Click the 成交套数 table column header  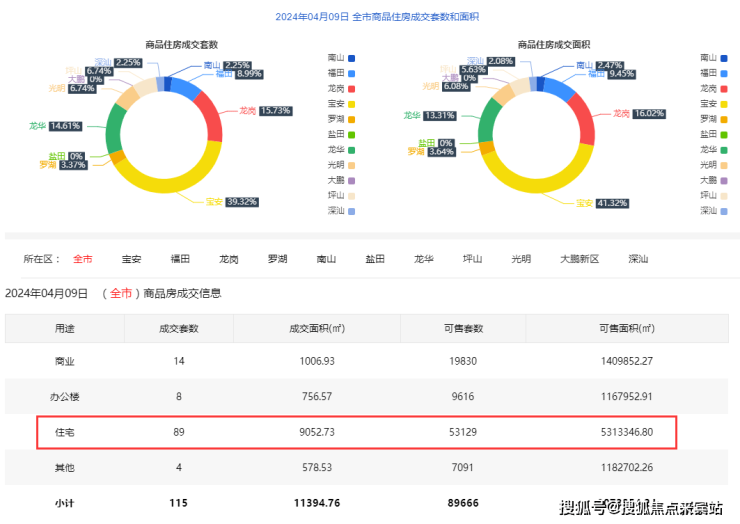[x=179, y=328]
